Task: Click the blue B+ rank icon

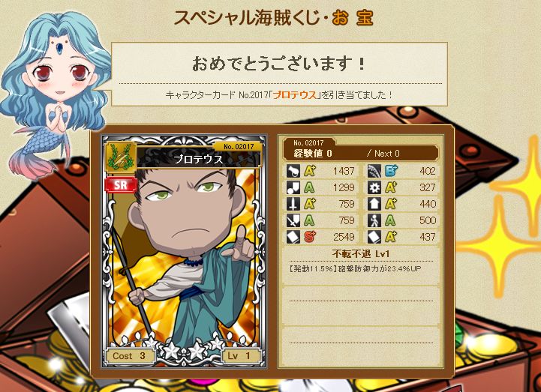Action: (391, 171)
